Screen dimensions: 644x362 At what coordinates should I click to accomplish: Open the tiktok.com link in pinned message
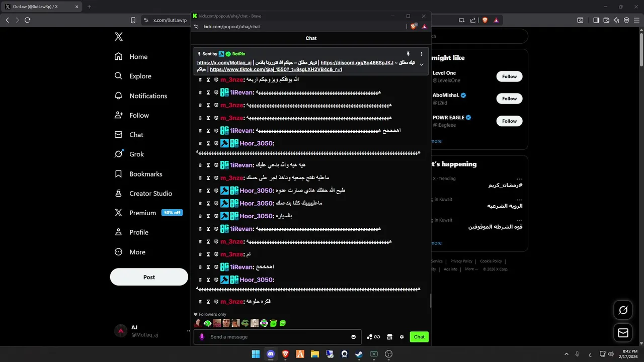pos(276,69)
